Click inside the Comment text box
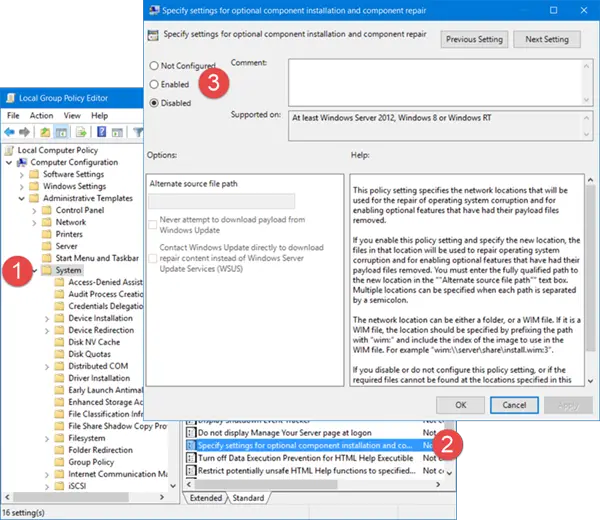Screen dimensions: 600x520 (x=430, y=78)
